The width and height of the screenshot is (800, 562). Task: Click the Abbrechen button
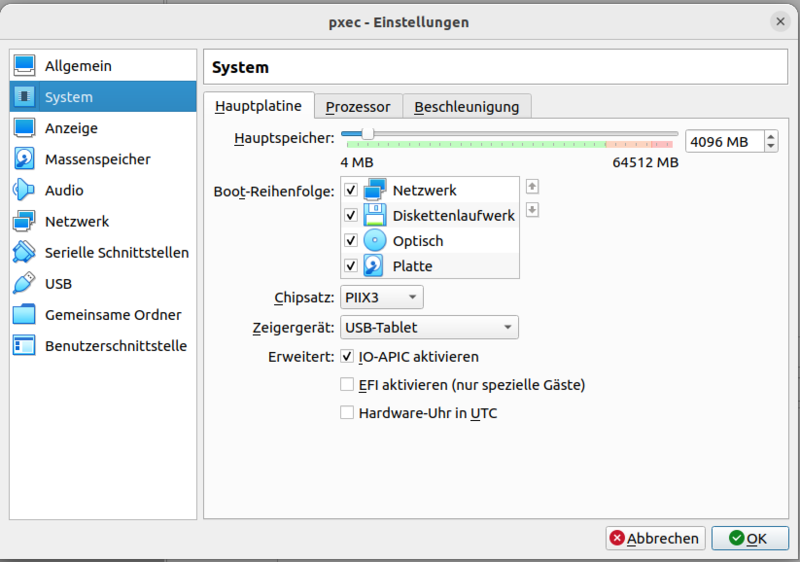coord(655,538)
